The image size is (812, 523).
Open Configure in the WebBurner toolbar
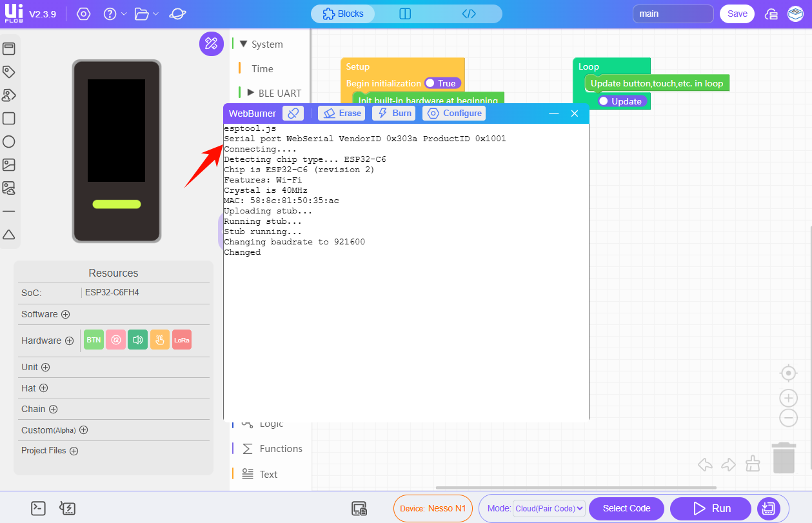[x=454, y=113]
